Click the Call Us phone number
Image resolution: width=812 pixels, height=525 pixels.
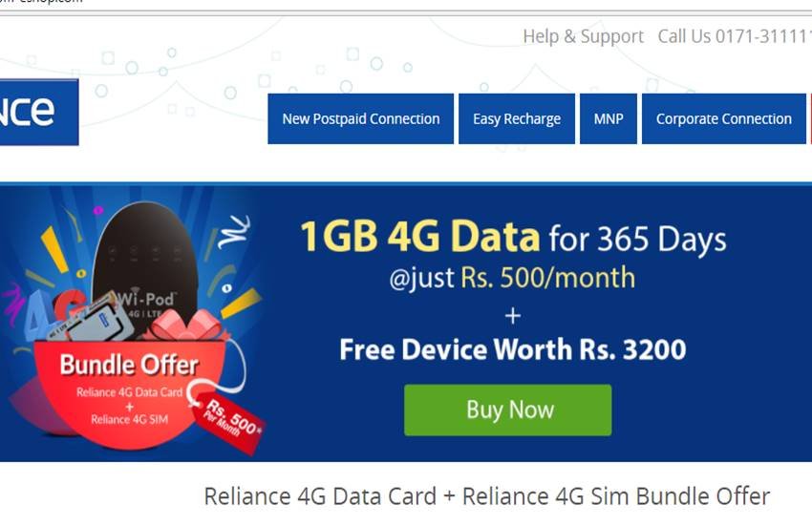[x=735, y=36]
